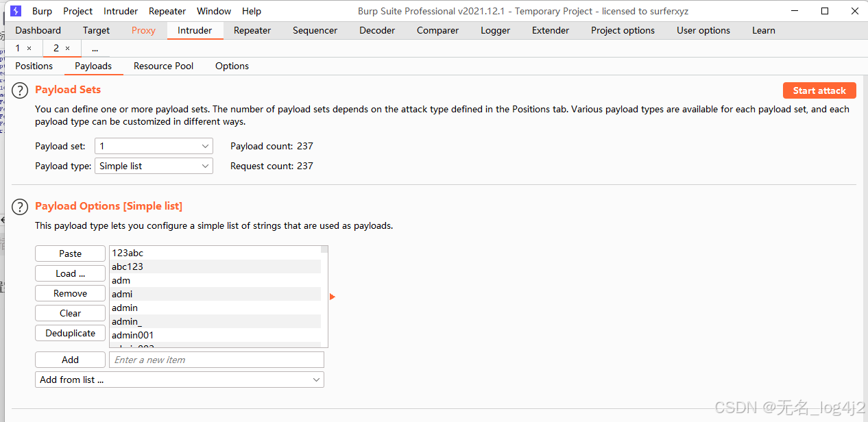
Task: Click the Payload Sets heading
Action: coord(68,90)
